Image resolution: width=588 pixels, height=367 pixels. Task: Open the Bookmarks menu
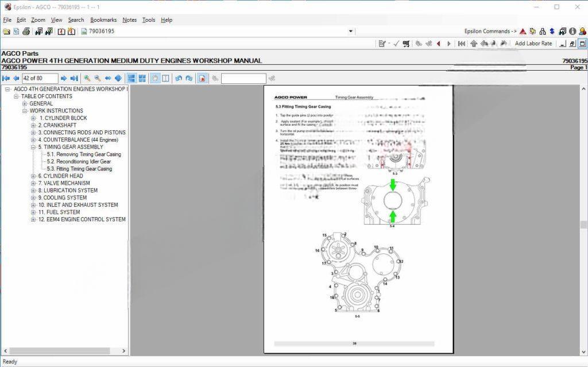point(103,20)
